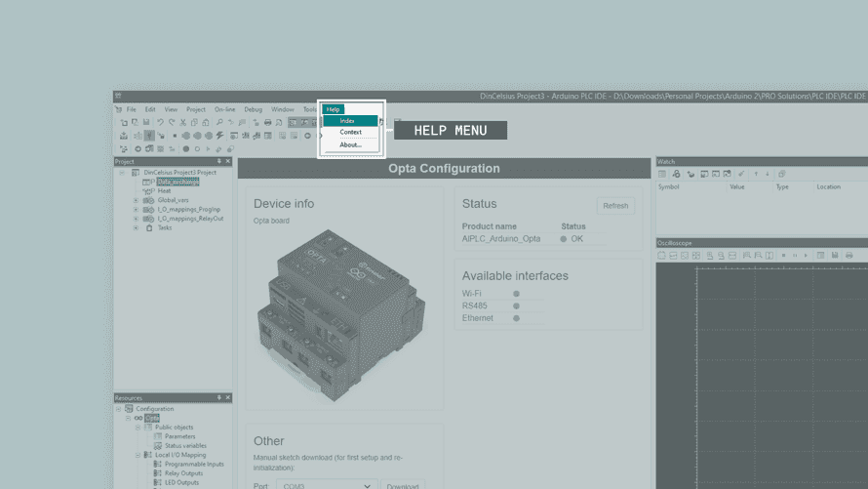868x489 pixels.
Task: Click the Paste toolbar icon
Action: [206, 122]
